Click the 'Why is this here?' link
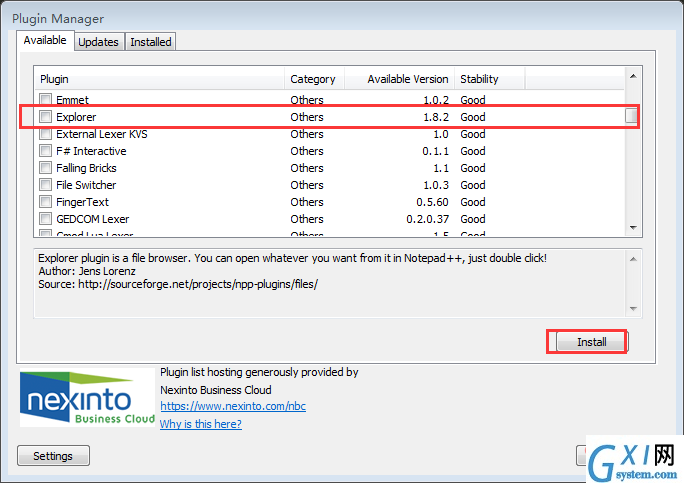This screenshot has height=483, width=684. [201, 424]
